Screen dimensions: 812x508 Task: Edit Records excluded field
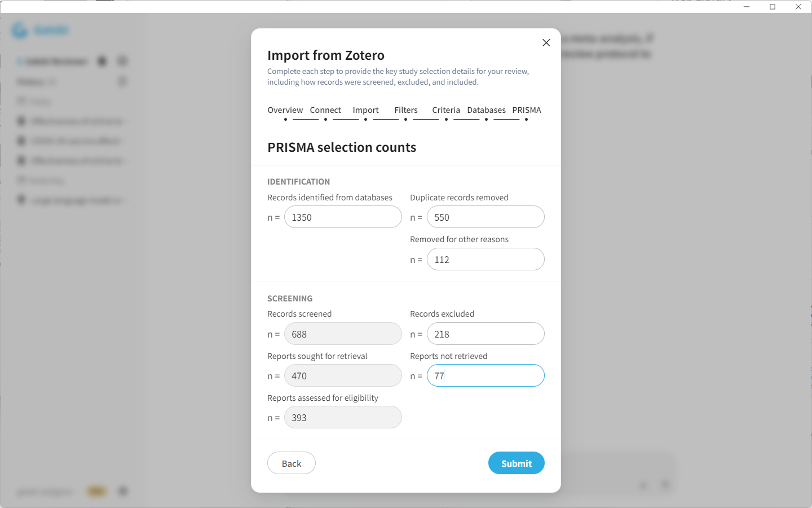[486, 334]
